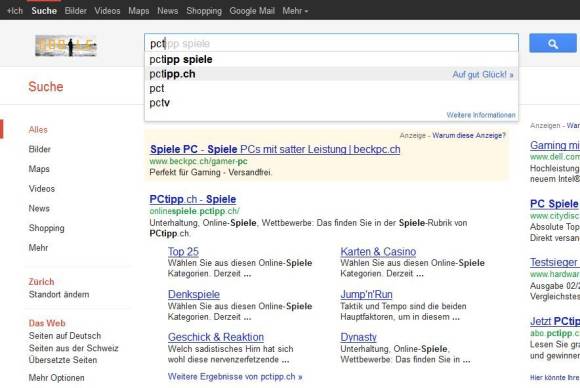The image size is (580, 388).
Task: Open 'Karten & Casino' sitelink
Action: click(378, 252)
